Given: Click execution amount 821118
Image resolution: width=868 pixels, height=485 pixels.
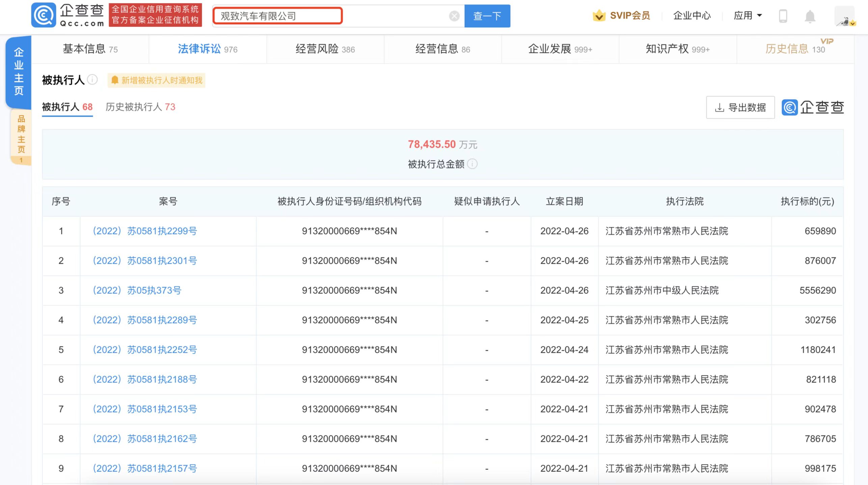Looking at the screenshot, I should click(821, 379).
